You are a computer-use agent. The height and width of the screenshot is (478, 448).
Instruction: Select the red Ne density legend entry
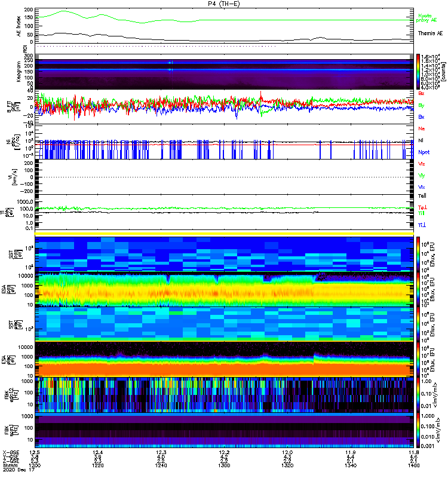pos(422,129)
